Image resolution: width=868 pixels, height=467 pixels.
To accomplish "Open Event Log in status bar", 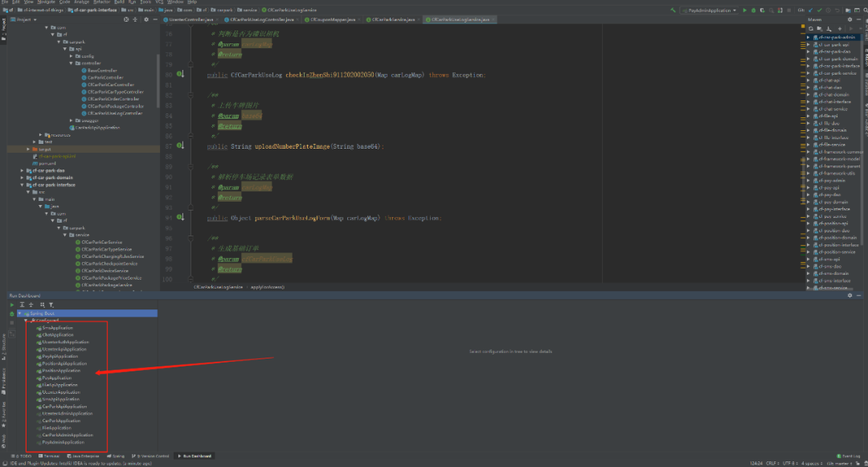I will [849, 456].
